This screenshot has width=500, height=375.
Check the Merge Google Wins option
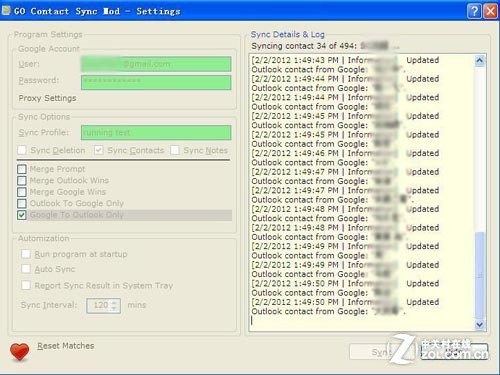coord(22,192)
